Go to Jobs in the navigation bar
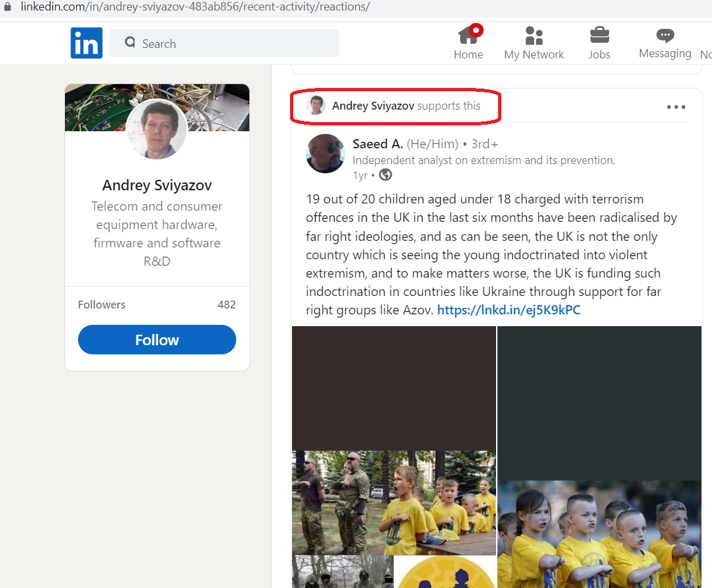Screen dimensions: 712x588 pyautogui.click(x=599, y=43)
